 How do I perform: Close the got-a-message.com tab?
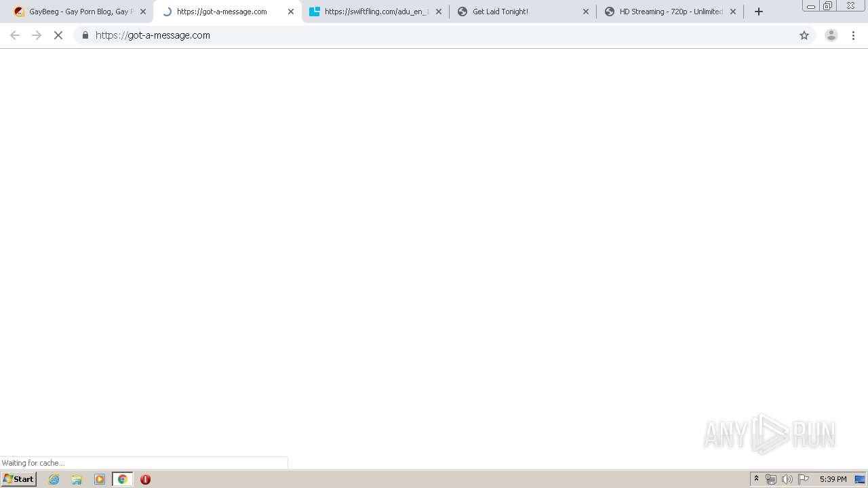click(291, 12)
